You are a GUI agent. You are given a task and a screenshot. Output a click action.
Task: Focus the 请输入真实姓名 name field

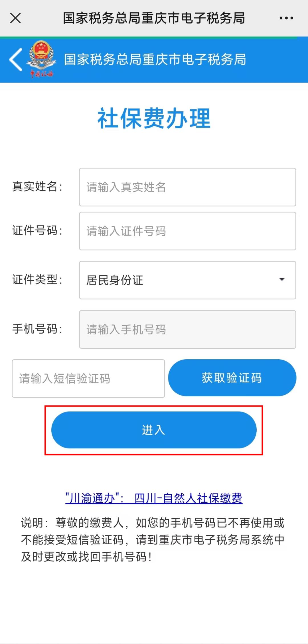[x=187, y=187]
